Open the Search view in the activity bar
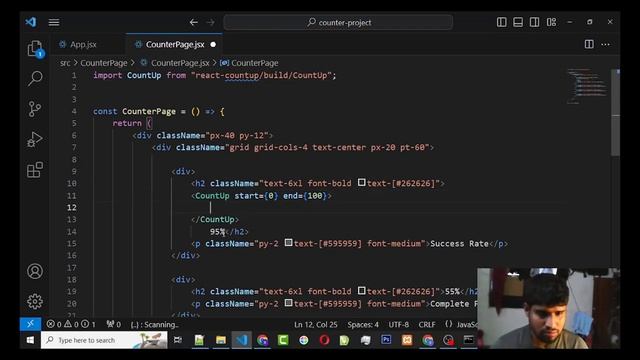Image resolution: width=640 pixels, height=360 pixels. (35, 78)
